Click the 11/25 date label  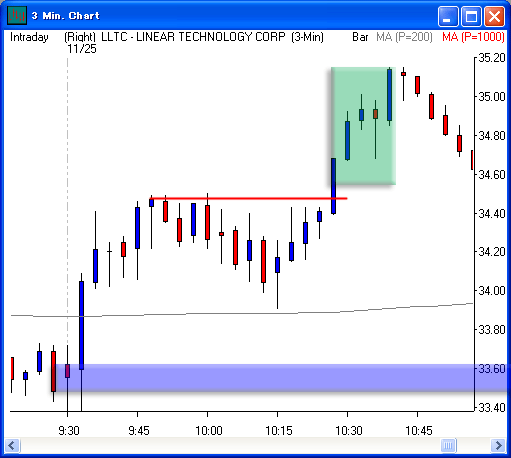(x=82, y=49)
